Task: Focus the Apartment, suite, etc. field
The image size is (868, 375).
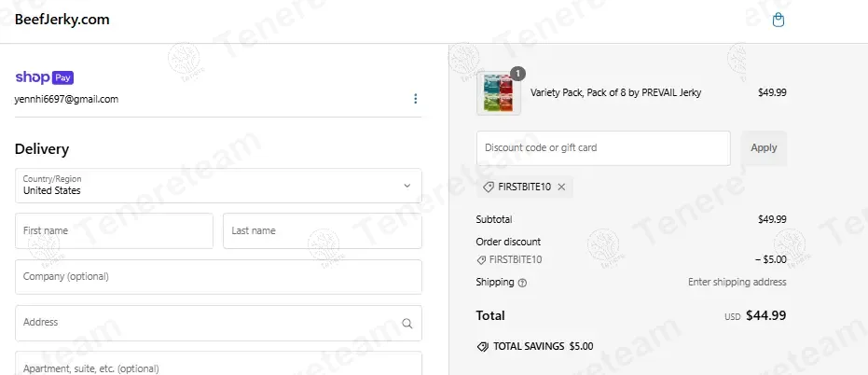Action: click(218, 366)
